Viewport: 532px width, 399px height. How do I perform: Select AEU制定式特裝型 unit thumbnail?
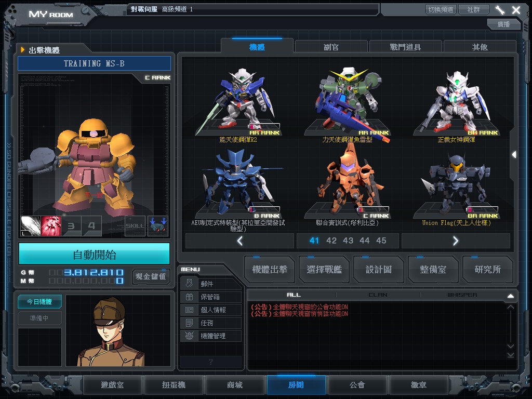(238, 184)
